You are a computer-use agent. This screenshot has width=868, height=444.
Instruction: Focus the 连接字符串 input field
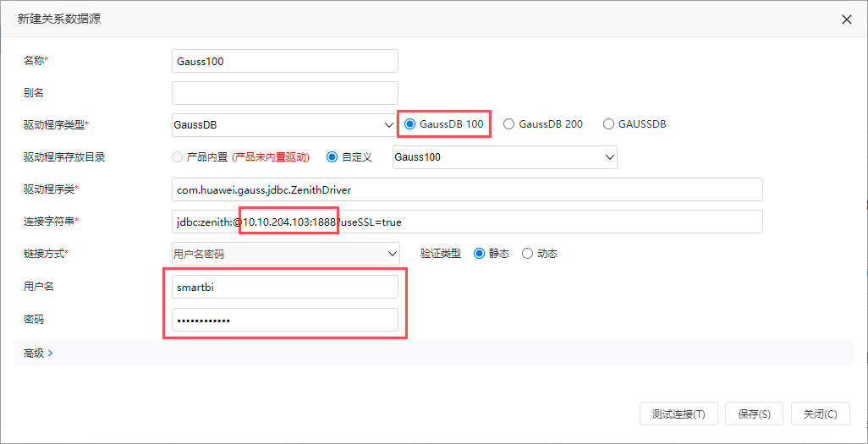(468, 222)
